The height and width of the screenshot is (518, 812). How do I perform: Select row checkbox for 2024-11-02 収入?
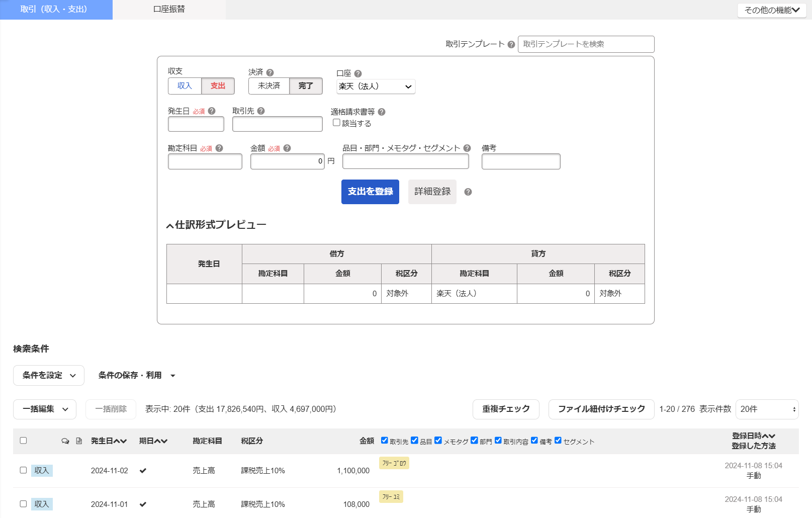pos(23,470)
